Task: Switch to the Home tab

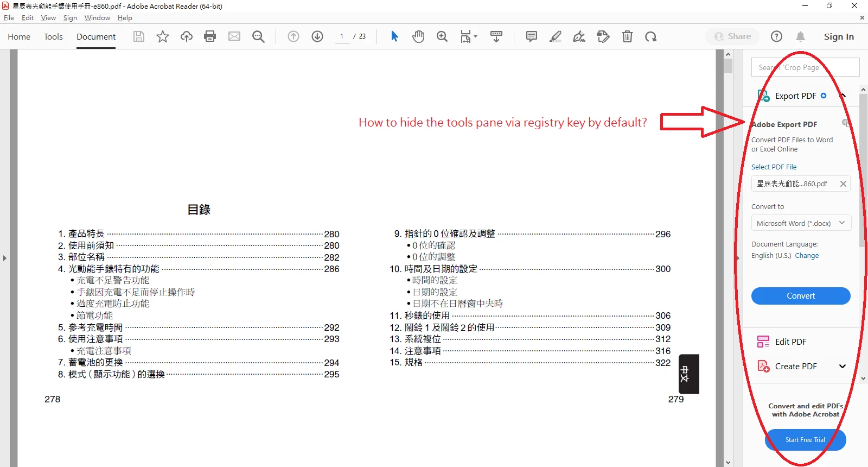Action: pyautogui.click(x=19, y=36)
